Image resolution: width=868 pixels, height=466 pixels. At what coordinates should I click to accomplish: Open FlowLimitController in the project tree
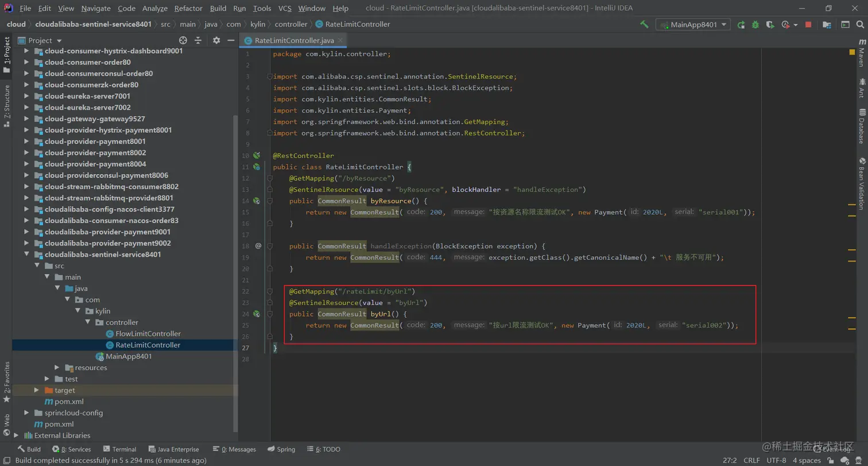pos(148,334)
